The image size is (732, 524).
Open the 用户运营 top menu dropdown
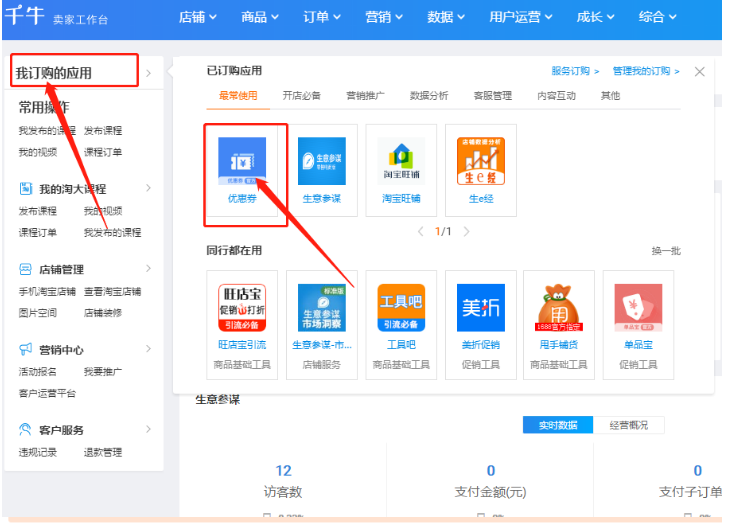click(521, 17)
